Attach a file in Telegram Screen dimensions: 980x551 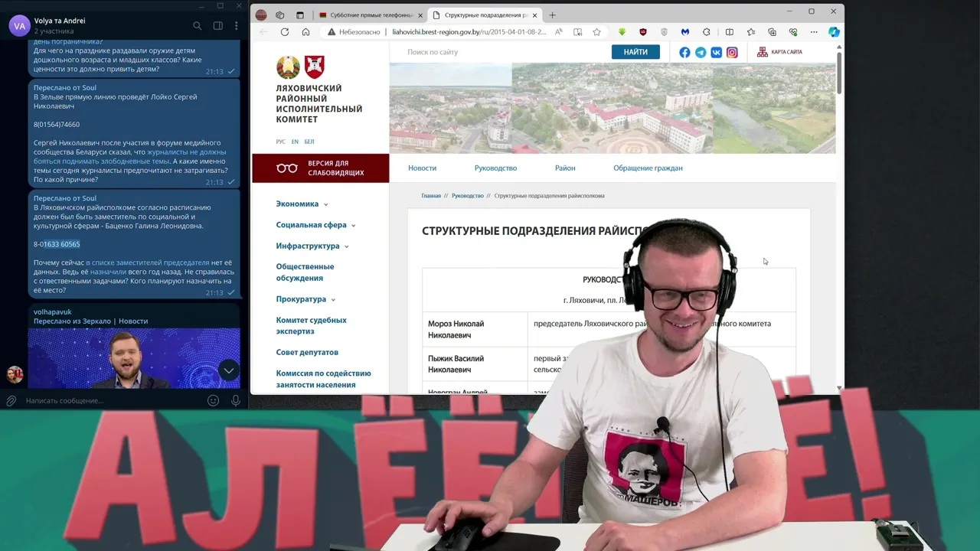pyautogui.click(x=11, y=400)
